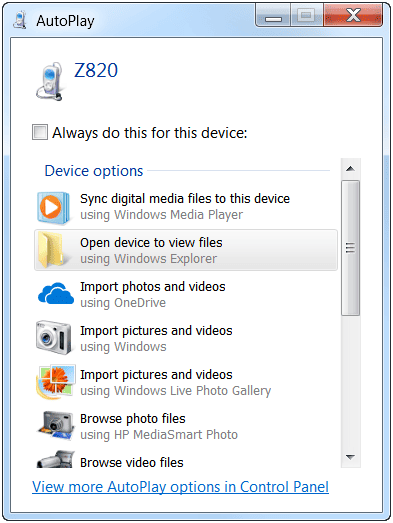Screen dimensions: 393x523
Task: Select Open device to view files
Action: point(185,250)
